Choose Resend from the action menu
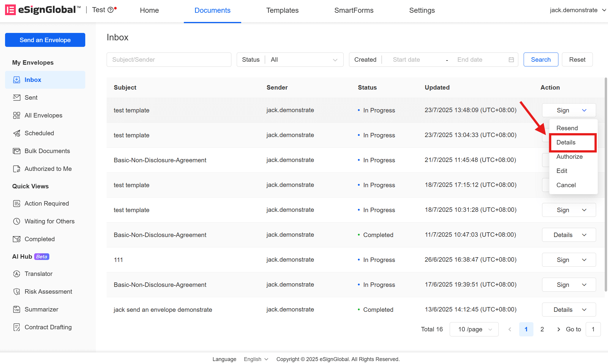Viewport: 608px width, 364px height. [573, 128]
